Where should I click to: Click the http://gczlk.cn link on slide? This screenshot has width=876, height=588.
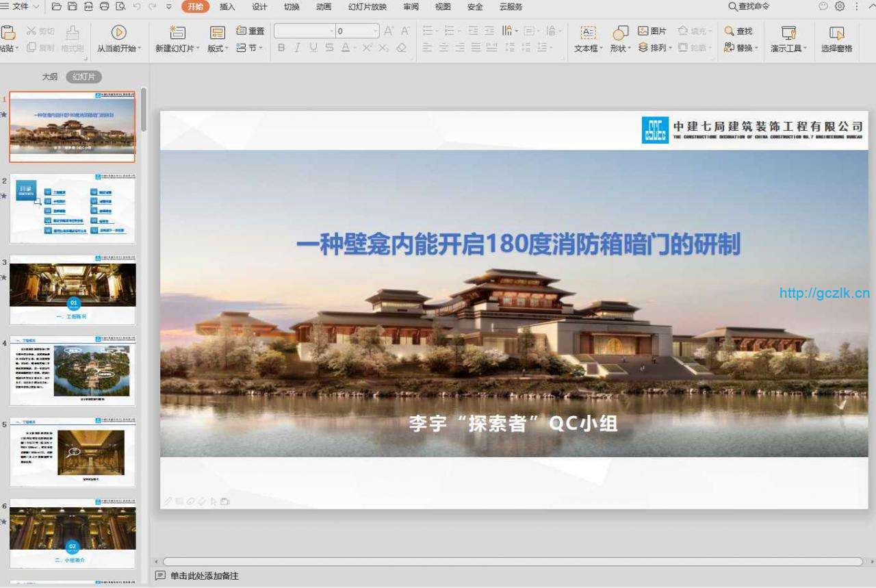click(824, 293)
